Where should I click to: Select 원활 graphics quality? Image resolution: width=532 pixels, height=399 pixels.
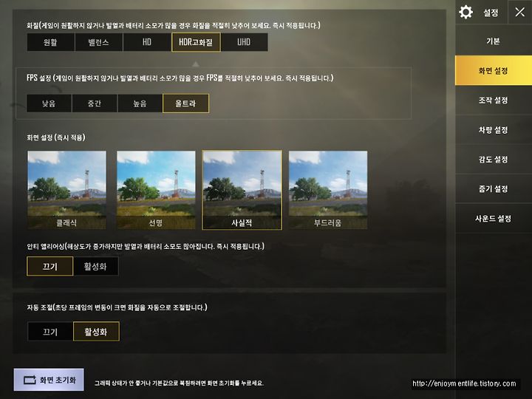(x=50, y=42)
